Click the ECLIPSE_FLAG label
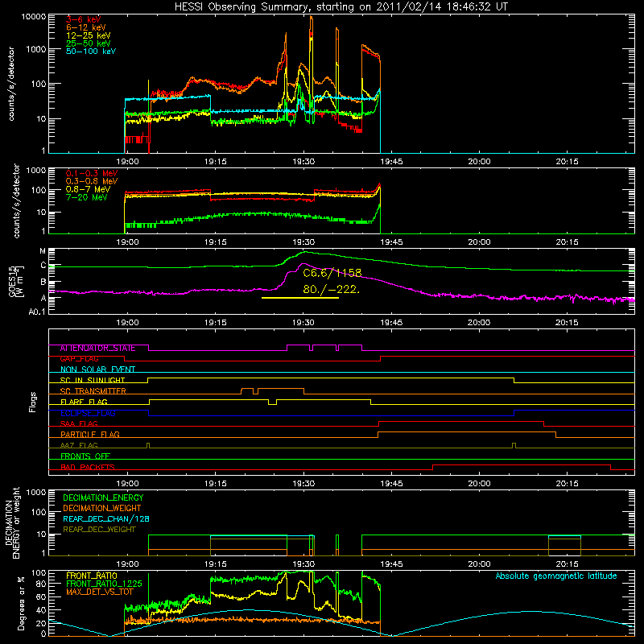This screenshot has width=644, height=644. [88, 413]
